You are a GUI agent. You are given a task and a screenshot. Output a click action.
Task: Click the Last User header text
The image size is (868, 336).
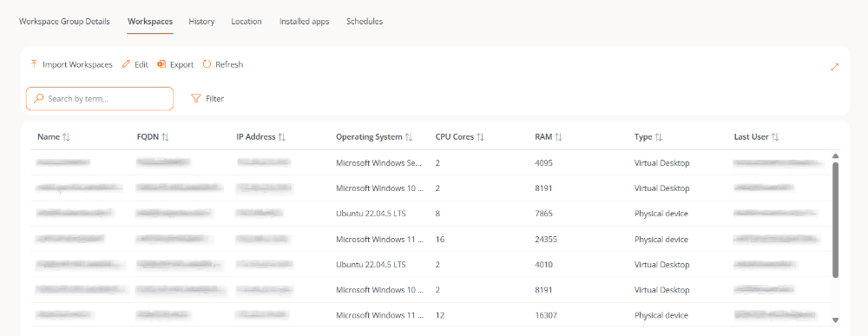point(751,137)
